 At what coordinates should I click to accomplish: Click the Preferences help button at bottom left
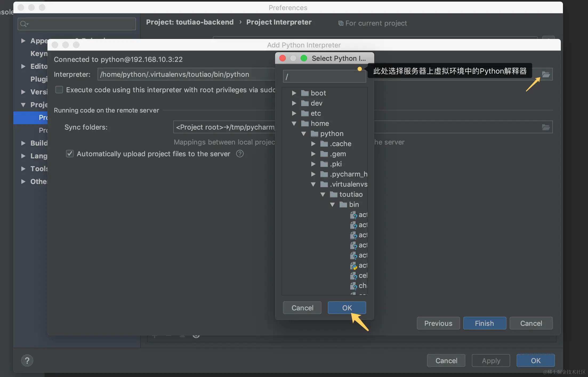coord(27,360)
